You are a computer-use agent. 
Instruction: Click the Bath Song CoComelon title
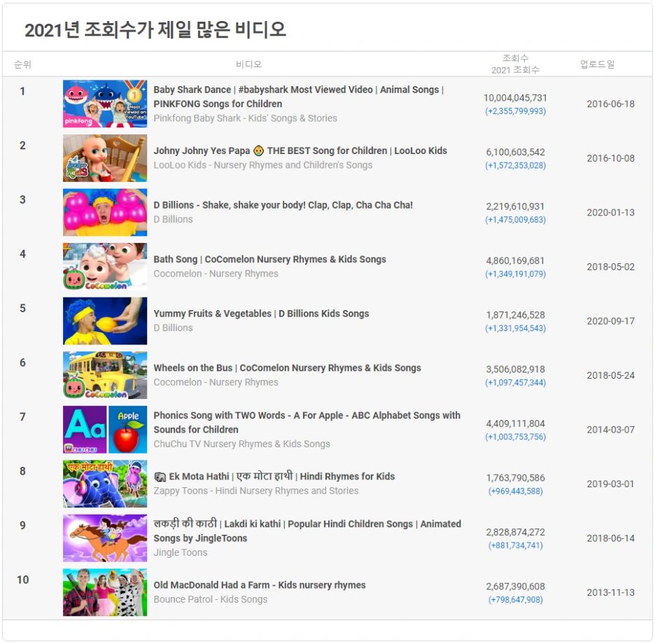pos(269,260)
